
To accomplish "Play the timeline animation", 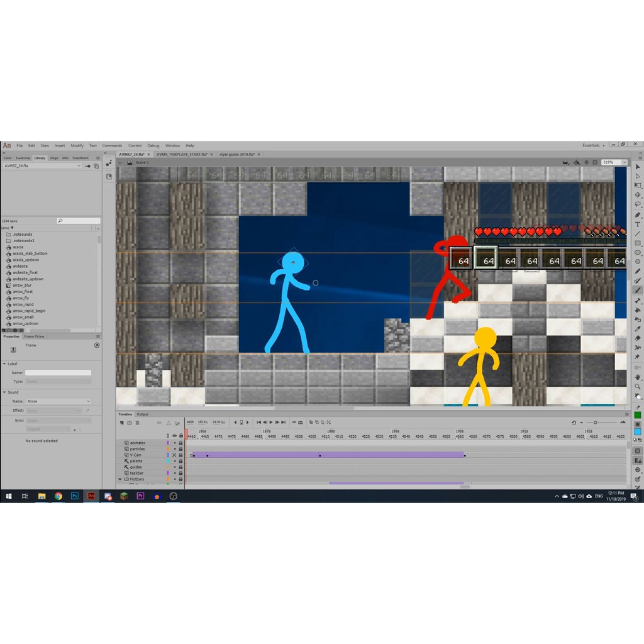I will coord(270,423).
